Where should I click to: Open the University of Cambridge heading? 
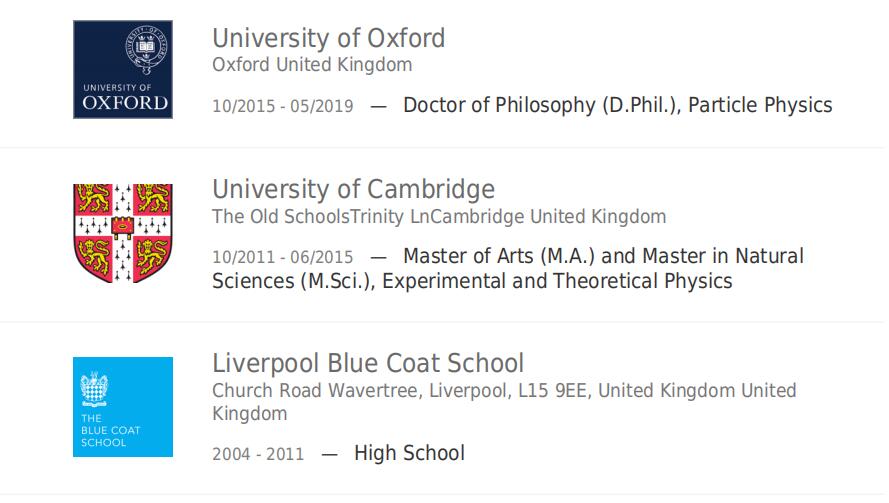[353, 189]
